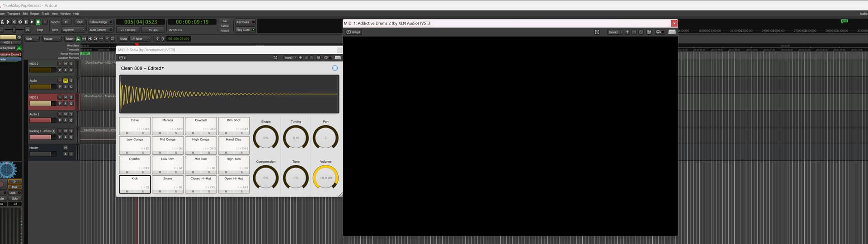Arm the MIDI 1 track for recording
Viewport: 868px width, 244px height.
pyautogui.click(x=60, y=98)
